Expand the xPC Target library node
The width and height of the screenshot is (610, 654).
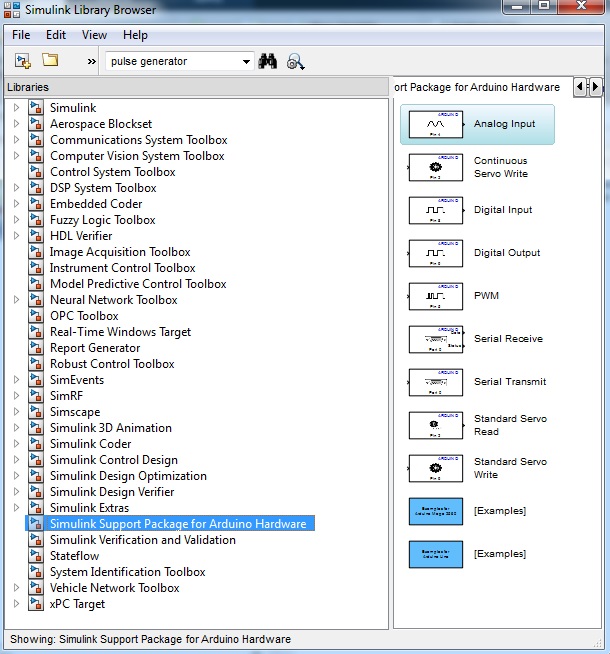point(16,604)
